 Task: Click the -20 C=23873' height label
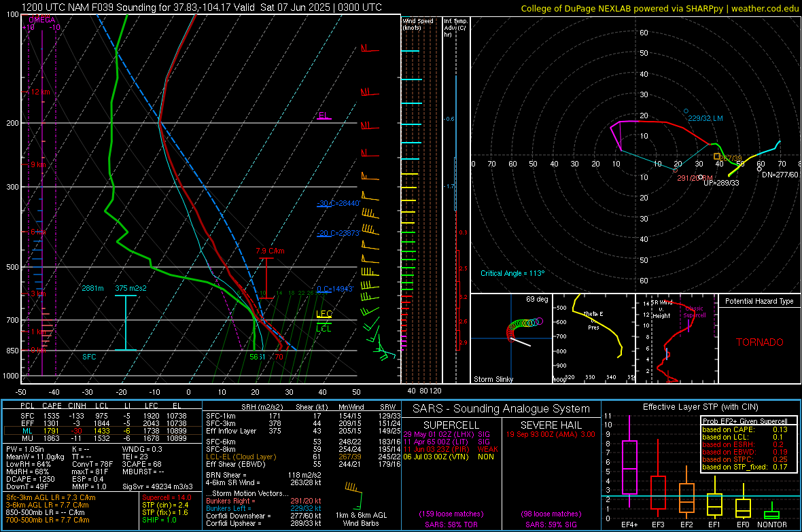click(x=338, y=233)
